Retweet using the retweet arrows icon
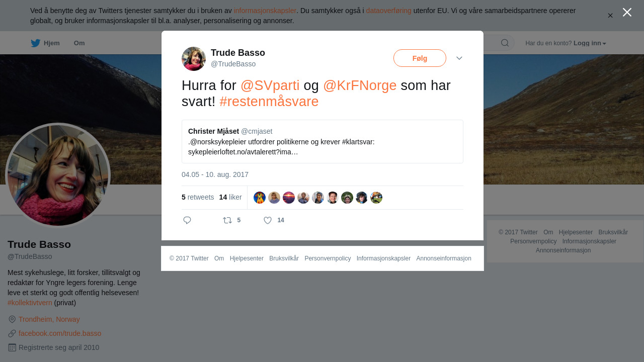 point(227,220)
